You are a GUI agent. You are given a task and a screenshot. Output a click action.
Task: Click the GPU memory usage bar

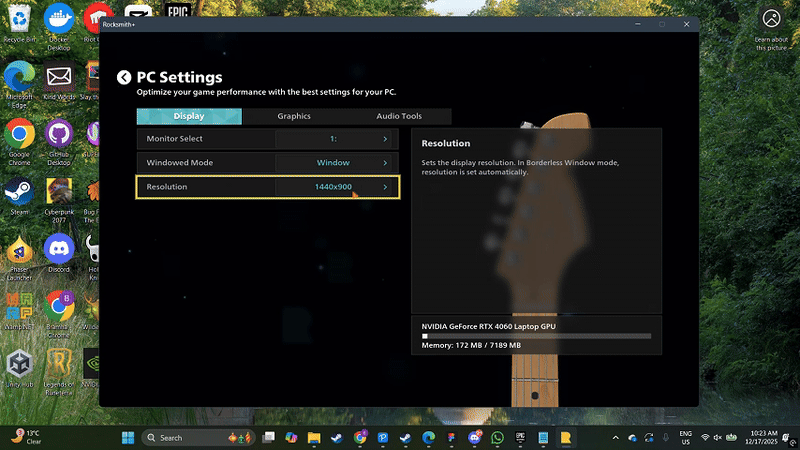[x=536, y=336]
